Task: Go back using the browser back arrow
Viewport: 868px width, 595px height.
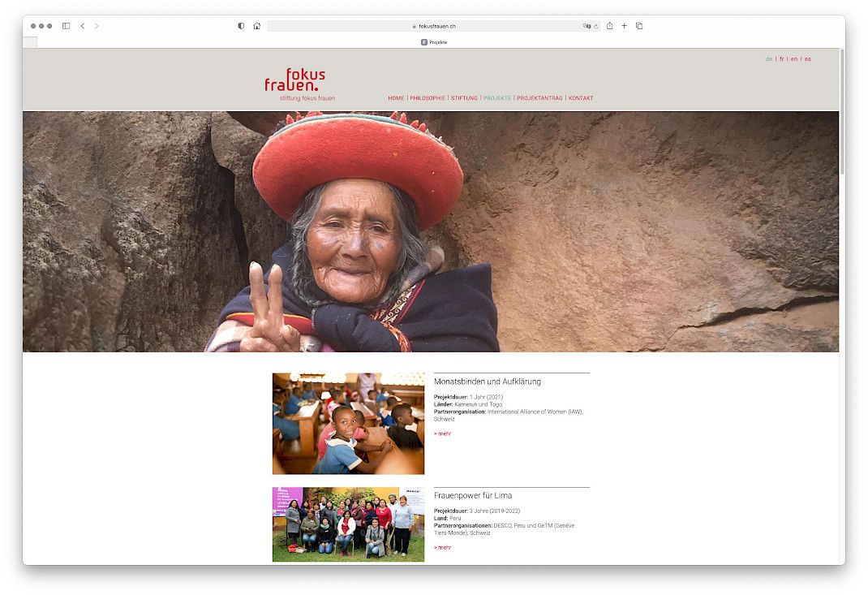Action: 83,26
